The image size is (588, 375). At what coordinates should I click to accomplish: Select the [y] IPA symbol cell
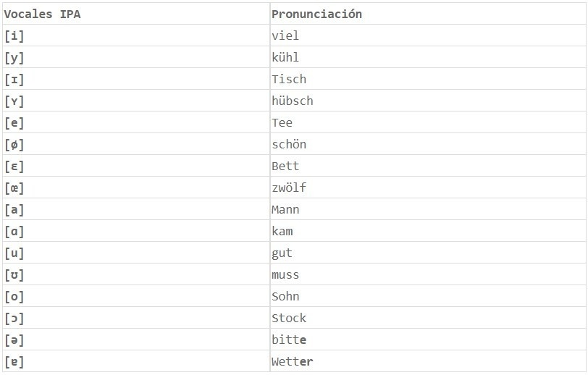14,57
